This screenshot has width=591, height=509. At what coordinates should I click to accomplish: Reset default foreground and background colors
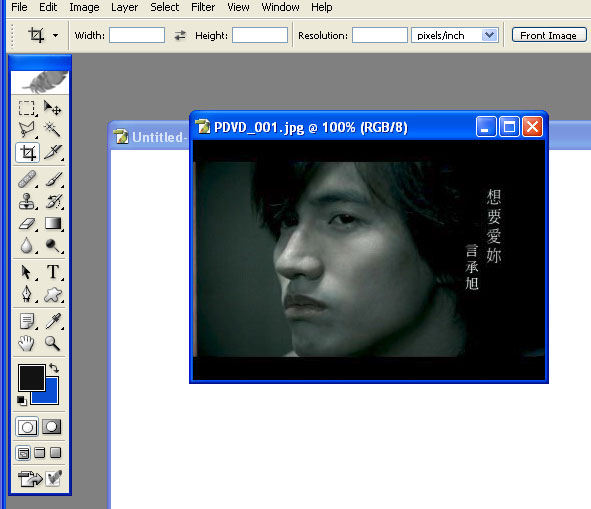click(22, 401)
